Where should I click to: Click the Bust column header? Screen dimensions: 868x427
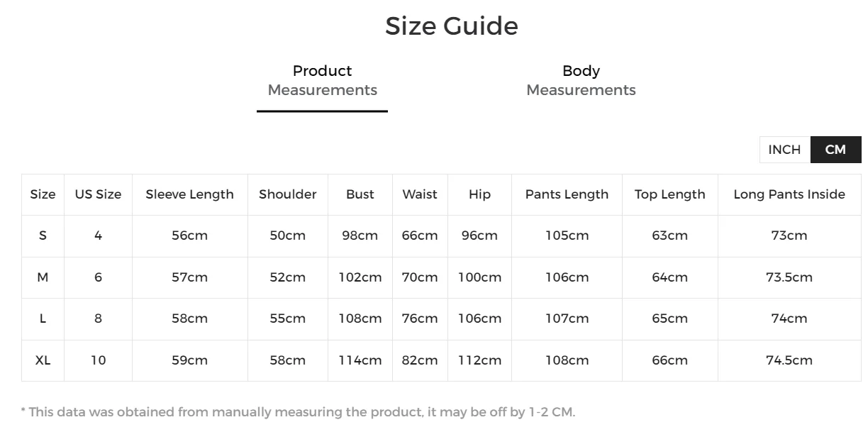click(x=360, y=194)
